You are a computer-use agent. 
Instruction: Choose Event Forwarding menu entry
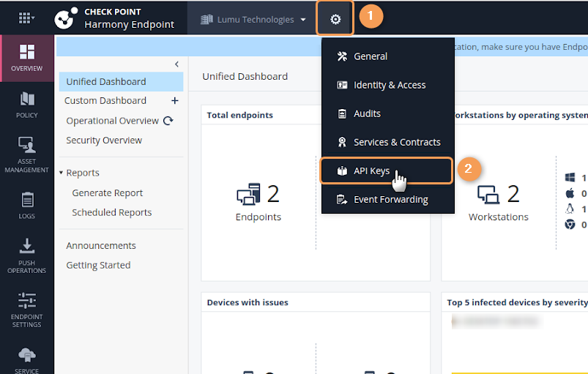390,199
